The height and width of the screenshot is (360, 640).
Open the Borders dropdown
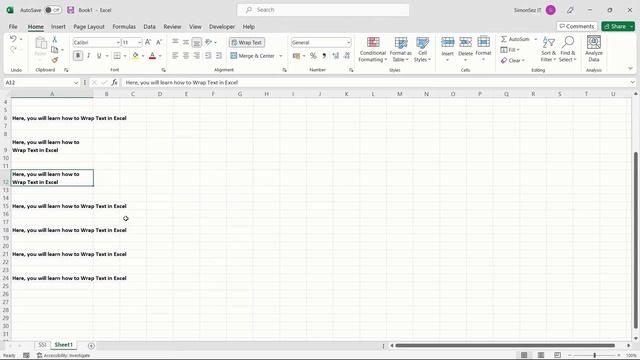pyautogui.click(x=124, y=56)
